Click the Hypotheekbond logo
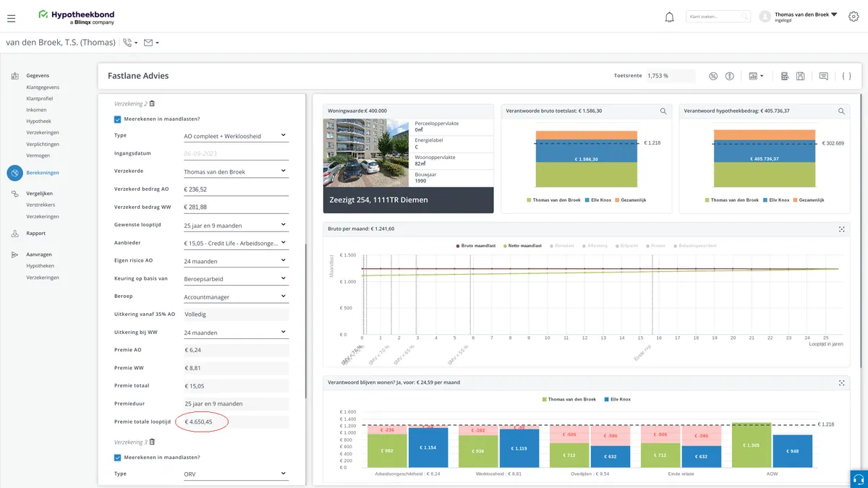This screenshot has height=488, width=868. coord(77,17)
